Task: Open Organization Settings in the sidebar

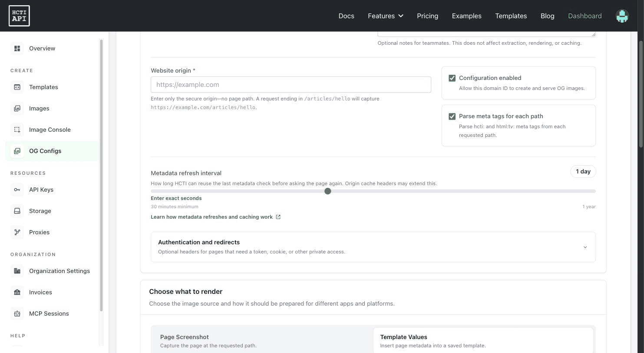Action: [x=52, y=271]
